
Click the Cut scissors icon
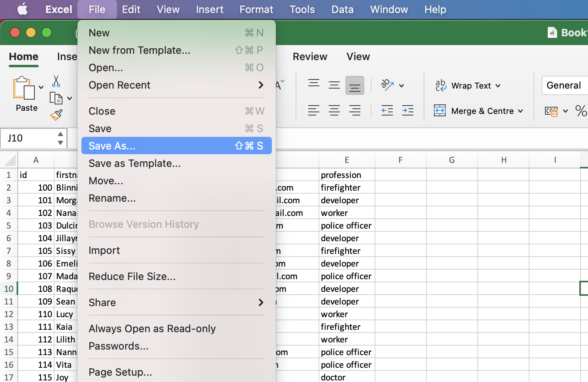[56, 81]
